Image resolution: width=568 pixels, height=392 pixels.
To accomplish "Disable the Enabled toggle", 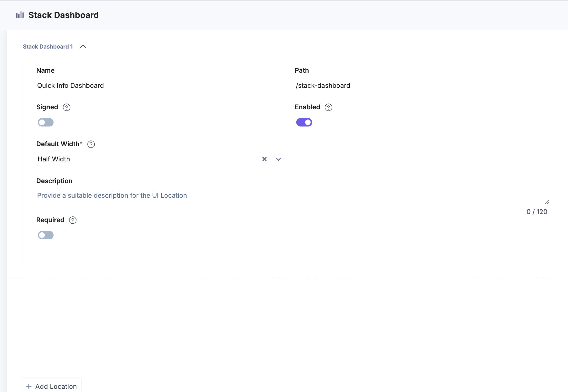I will (304, 122).
